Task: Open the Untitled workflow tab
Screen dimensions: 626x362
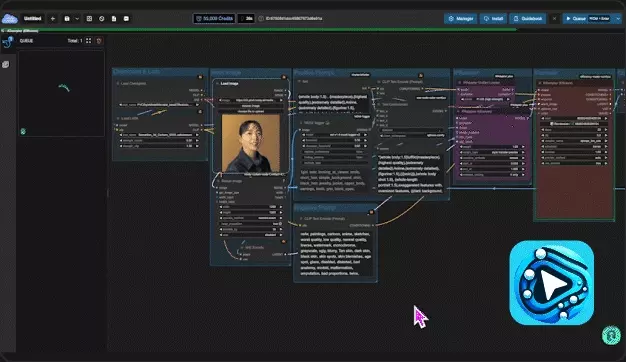Action: click(x=32, y=18)
